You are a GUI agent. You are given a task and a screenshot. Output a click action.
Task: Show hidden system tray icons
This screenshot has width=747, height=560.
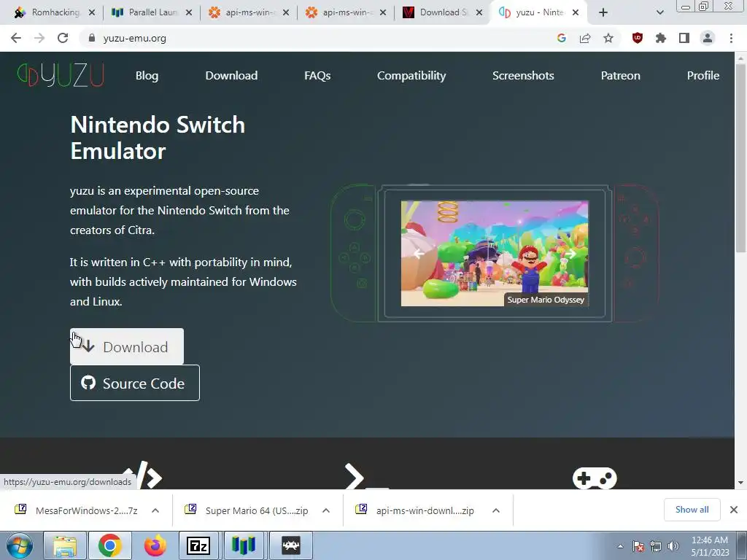[620, 546]
